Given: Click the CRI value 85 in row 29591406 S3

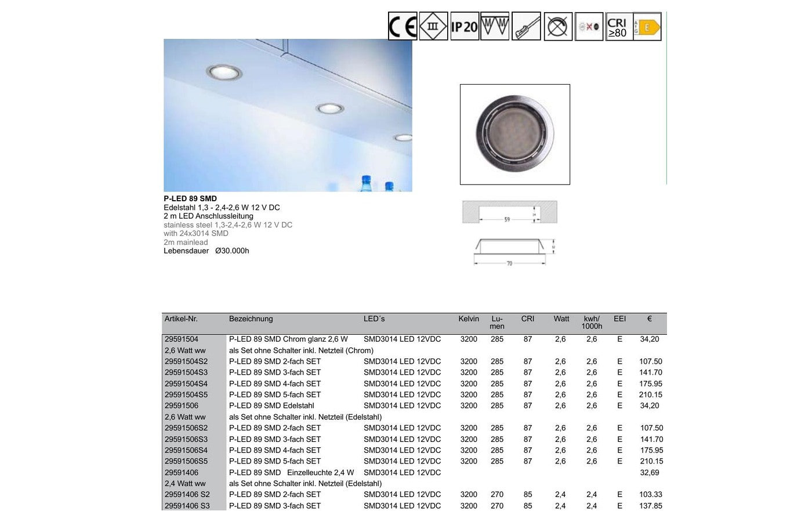Looking at the screenshot, I should click(528, 506).
